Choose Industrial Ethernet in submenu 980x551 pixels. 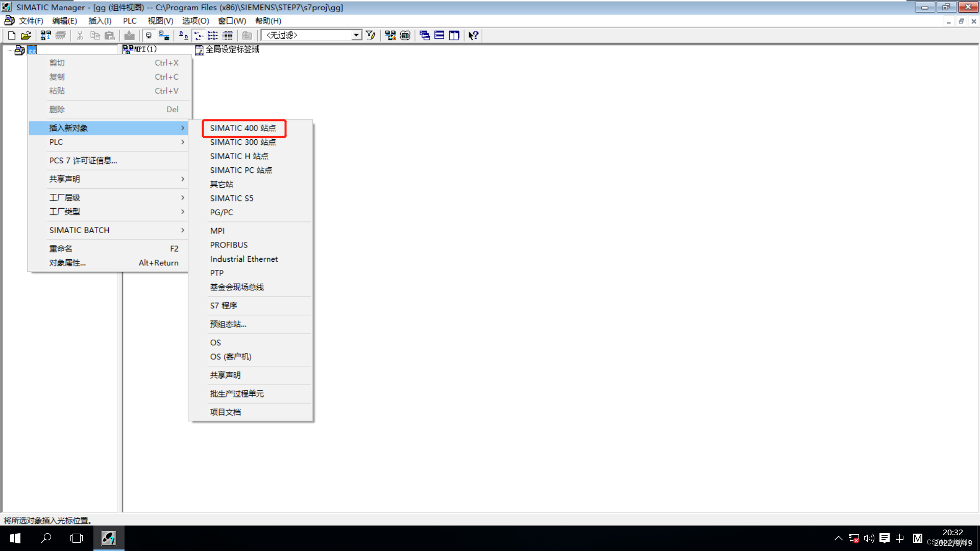tap(244, 259)
